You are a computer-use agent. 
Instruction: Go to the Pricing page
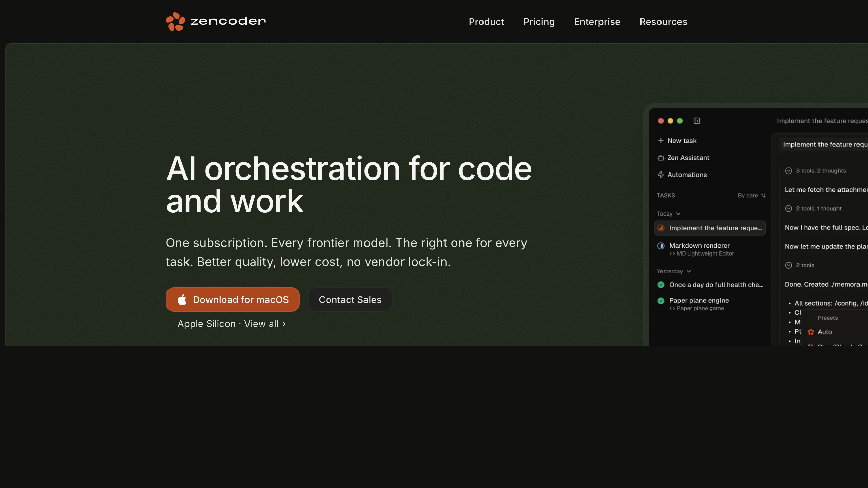click(539, 22)
